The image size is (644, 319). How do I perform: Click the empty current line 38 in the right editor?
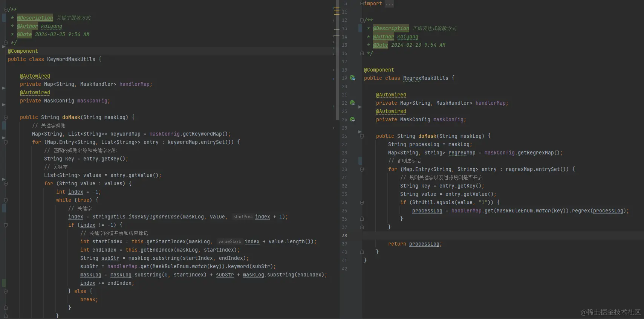(503, 236)
